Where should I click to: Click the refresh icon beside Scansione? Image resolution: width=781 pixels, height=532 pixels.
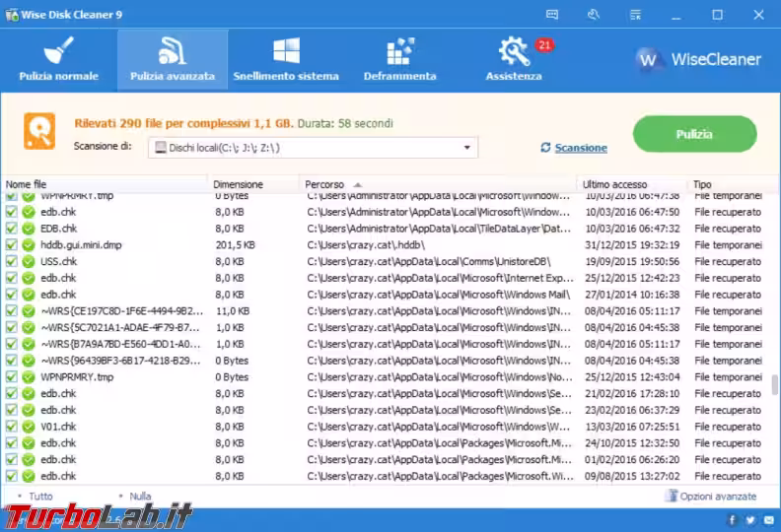[545, 148]
